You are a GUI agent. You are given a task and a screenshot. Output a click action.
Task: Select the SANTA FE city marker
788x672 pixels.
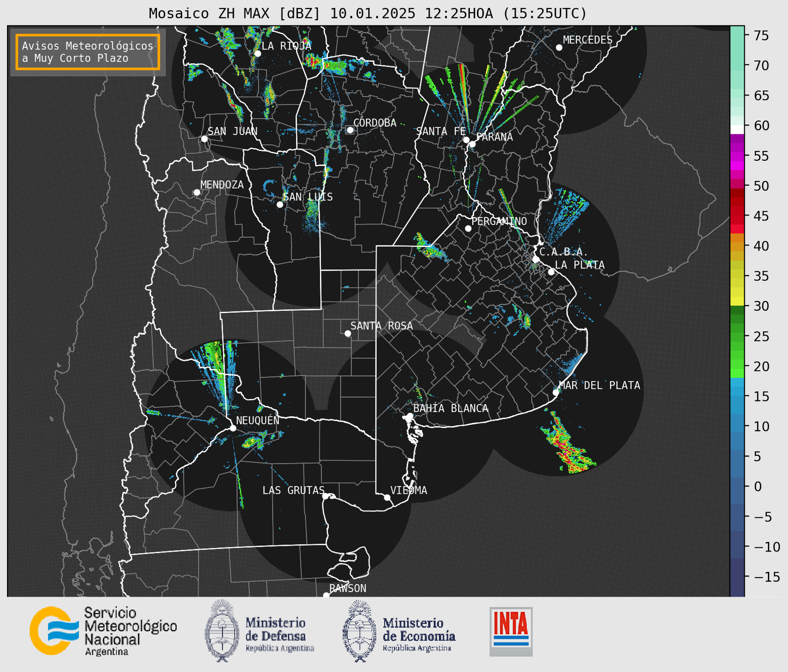click(x=466, y=140)
